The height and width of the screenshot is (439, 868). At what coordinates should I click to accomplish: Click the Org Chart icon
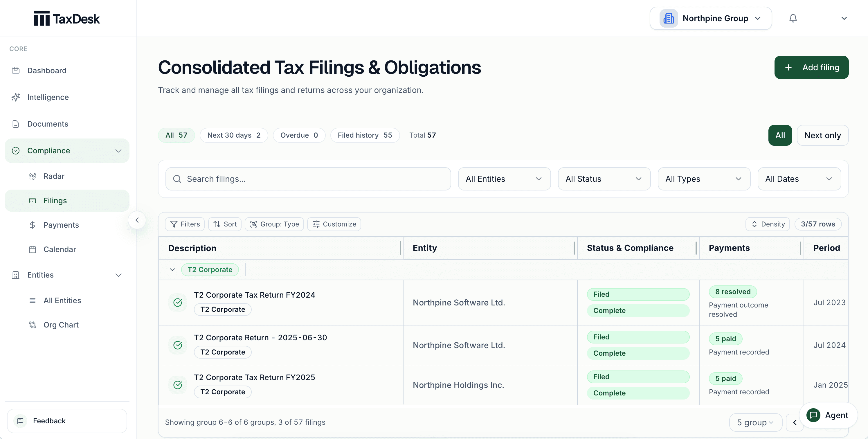point(32,325)
